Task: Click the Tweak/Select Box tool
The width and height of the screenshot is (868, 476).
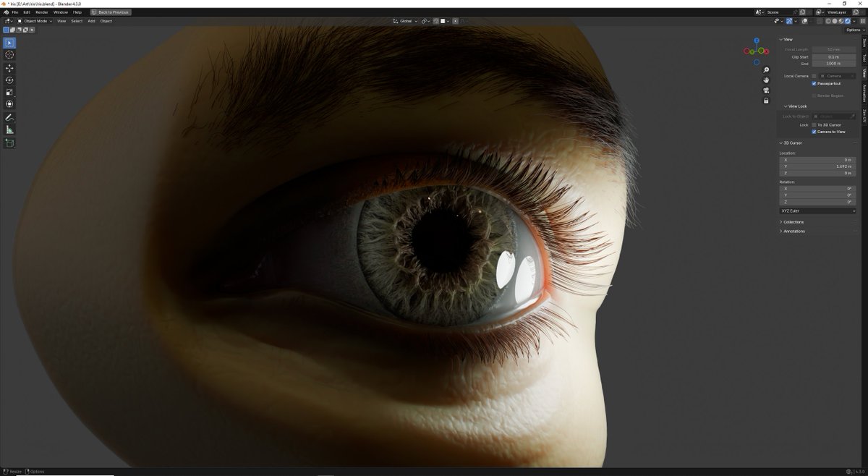Action: [9, 43]
